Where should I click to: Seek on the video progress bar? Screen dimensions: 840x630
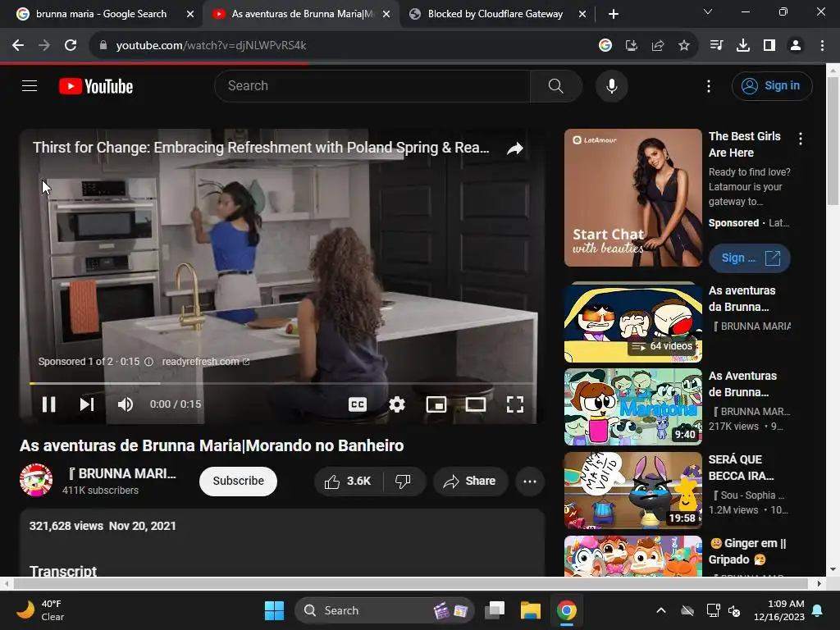(282, 383)
